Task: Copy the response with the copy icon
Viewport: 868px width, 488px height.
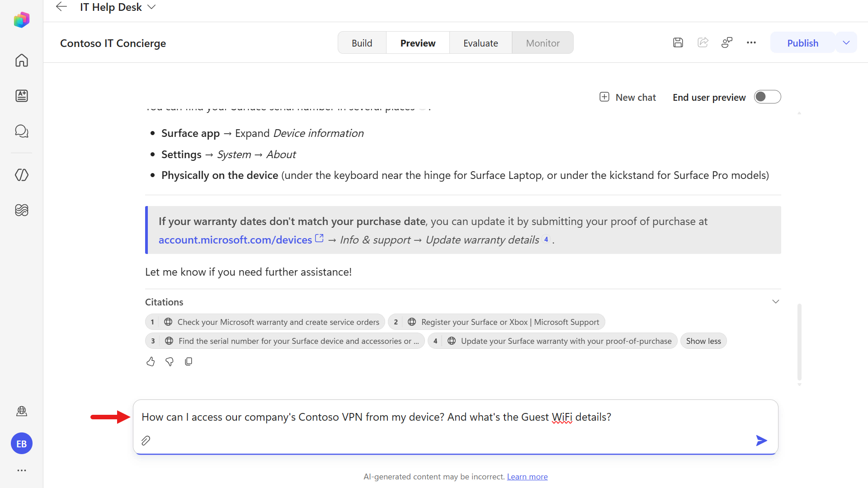Action: coord(189,361)
